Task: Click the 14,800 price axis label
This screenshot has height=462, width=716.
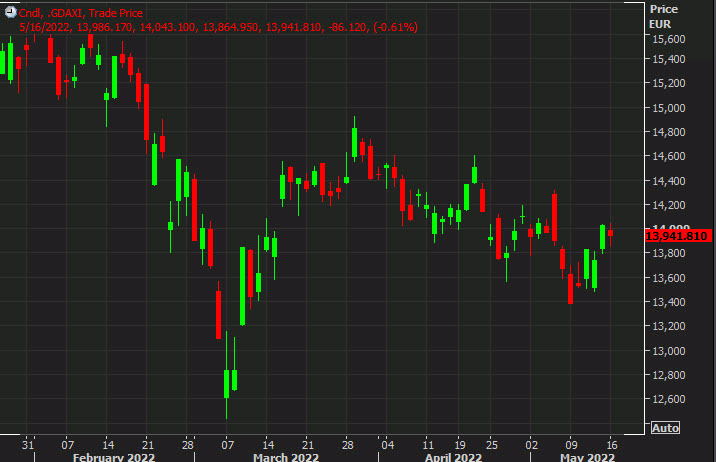Action: point(669,132)
